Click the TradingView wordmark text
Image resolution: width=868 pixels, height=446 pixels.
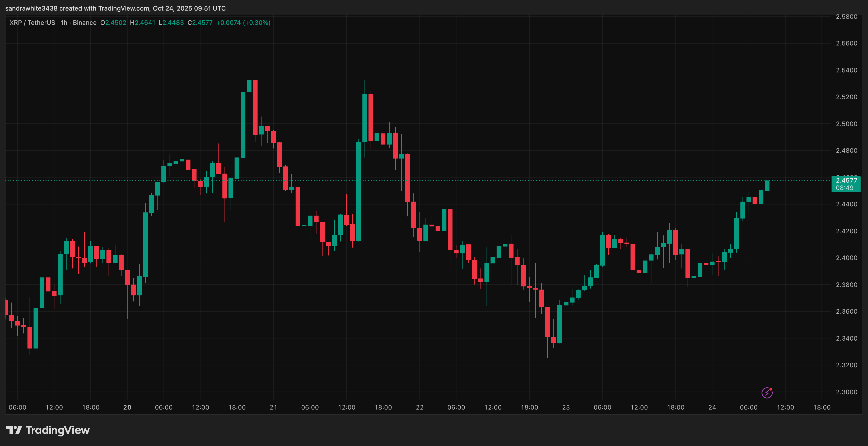pyautogui.click(x=58, y=430)
